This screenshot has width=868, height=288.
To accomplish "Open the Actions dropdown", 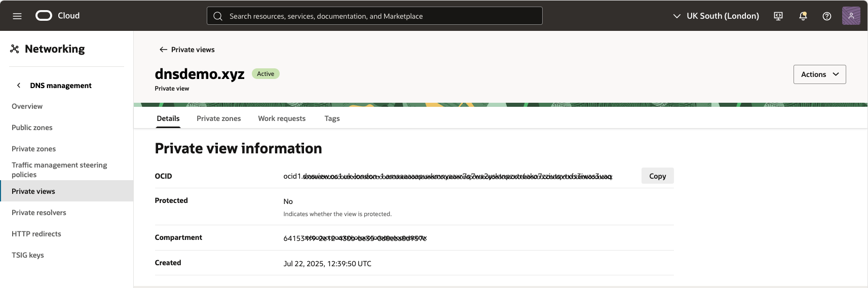I will point(819,74).
